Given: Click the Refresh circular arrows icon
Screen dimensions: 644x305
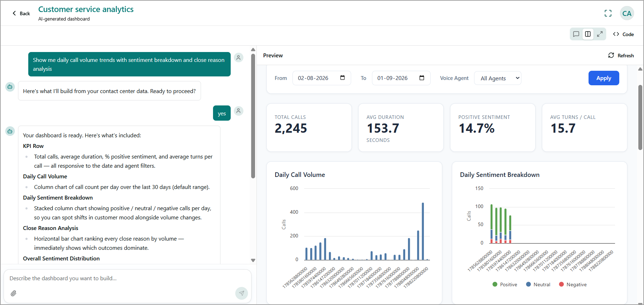Looking at the screenshot, I should coord(611,55).
